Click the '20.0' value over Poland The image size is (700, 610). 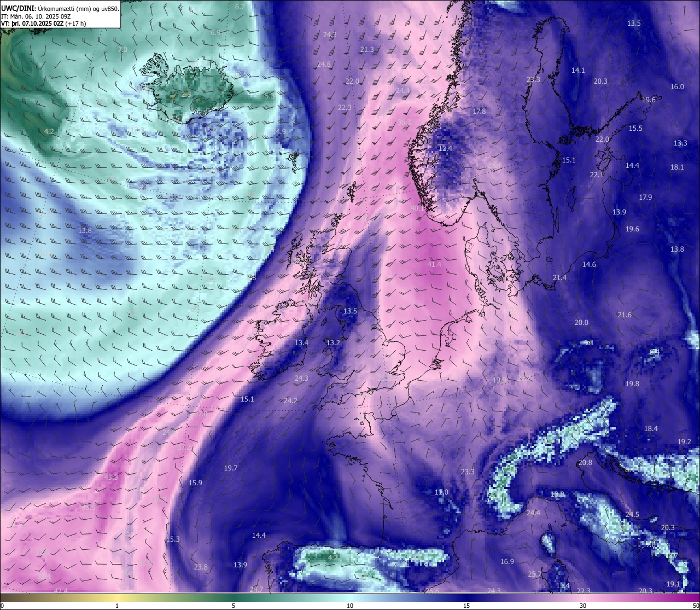pos(581,323)
